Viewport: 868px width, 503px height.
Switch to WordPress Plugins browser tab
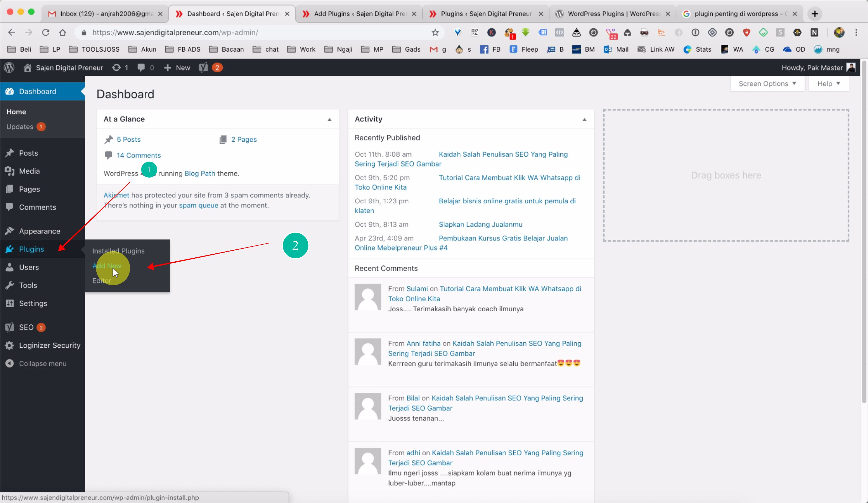click(x=613, y=14)
